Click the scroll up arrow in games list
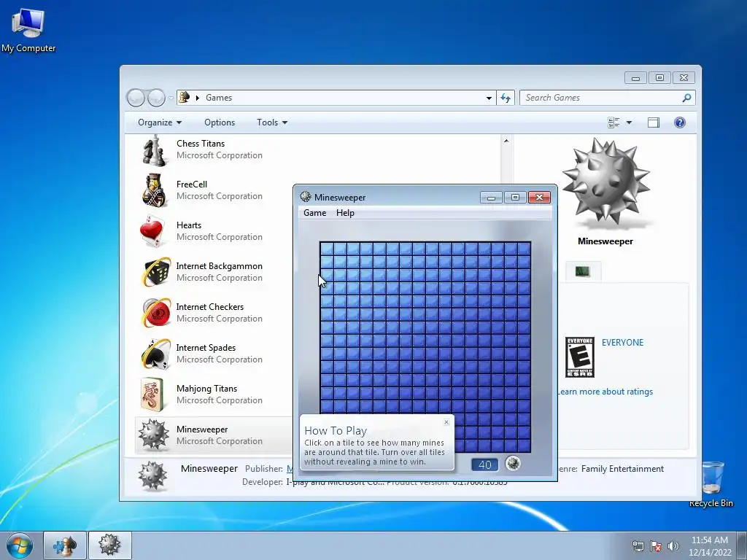The image size is (747, 560). coord(506,141)
